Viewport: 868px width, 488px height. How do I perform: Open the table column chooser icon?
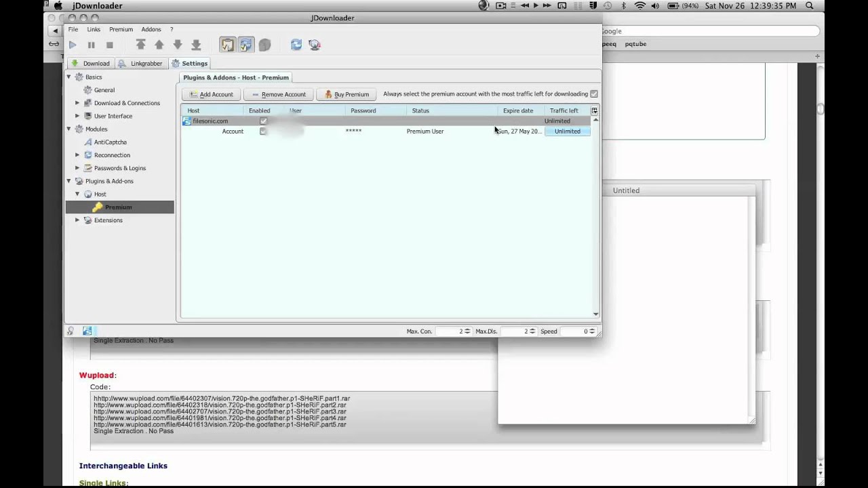[x=595, y=110]
